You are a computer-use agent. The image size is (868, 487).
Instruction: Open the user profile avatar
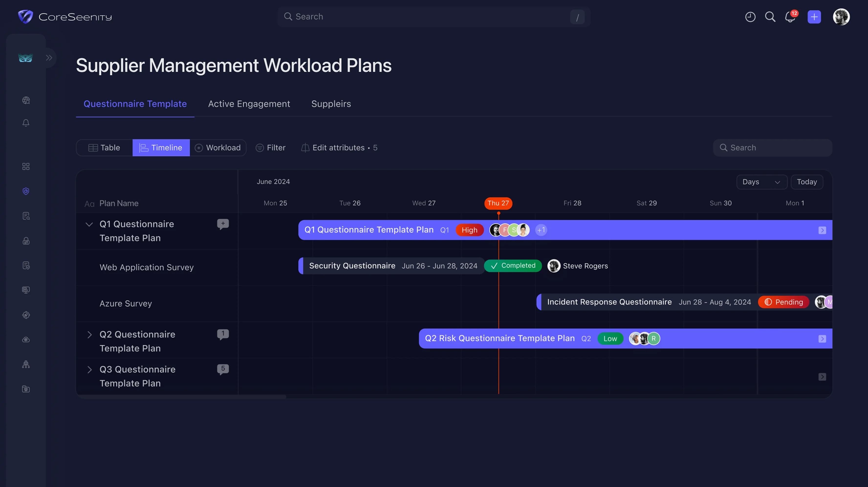(841, 17)
